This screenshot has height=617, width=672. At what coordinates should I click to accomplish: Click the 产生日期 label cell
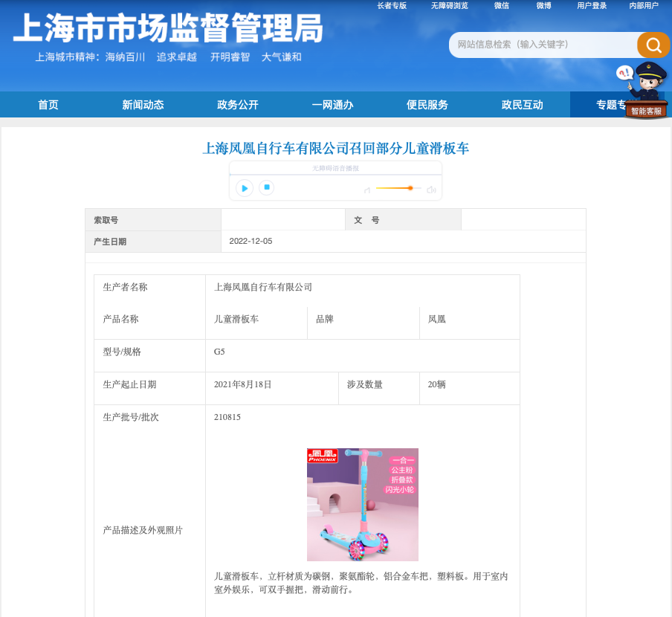click(153, 242)
